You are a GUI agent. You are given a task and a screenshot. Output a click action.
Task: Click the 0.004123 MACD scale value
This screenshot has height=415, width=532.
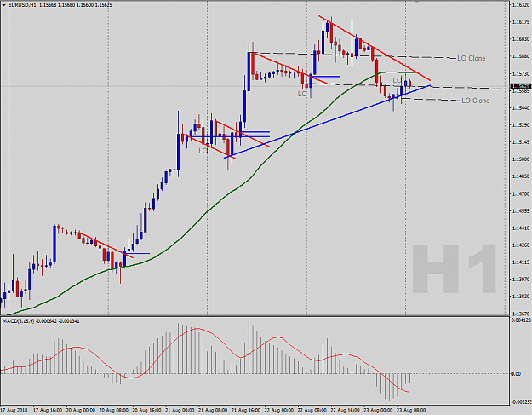tap(522, 320)
